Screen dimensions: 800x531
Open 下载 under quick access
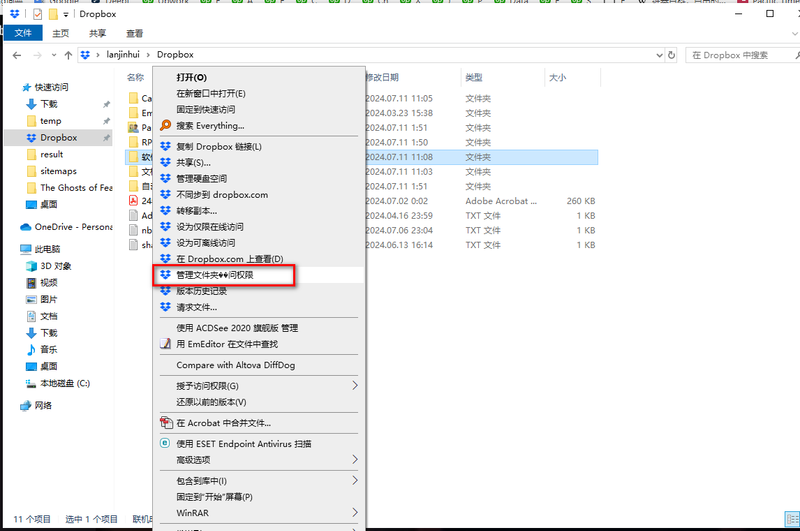[x=49, y=104]
